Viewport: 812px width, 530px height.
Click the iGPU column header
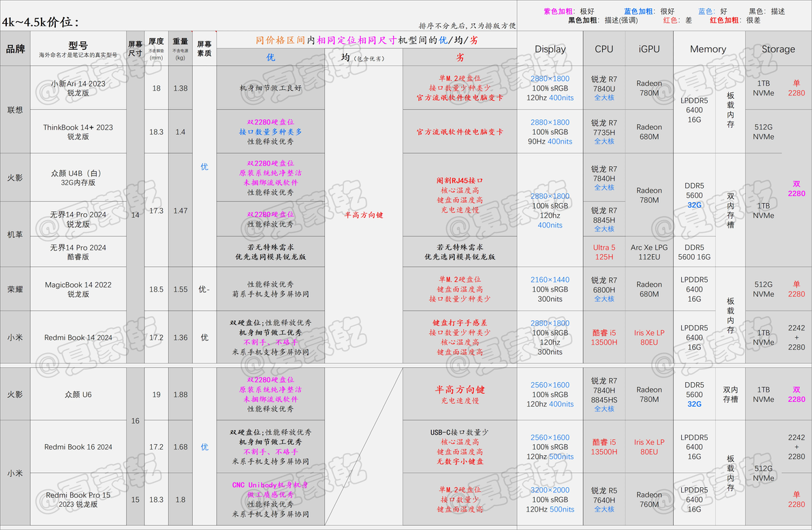pos(649,48)
